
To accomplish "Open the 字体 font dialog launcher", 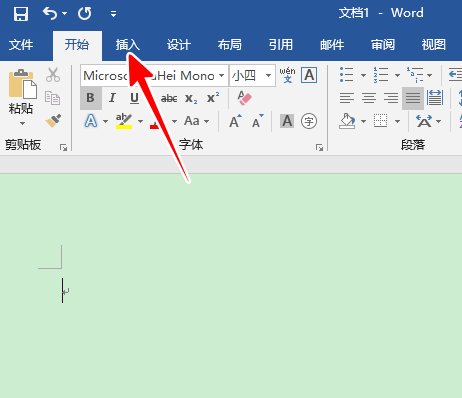I will point(319,147).
